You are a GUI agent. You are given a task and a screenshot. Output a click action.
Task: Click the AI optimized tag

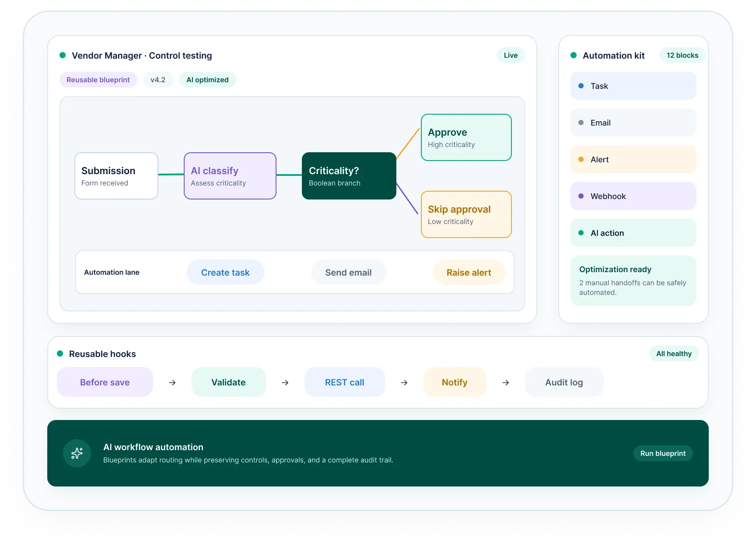[207, 80]
